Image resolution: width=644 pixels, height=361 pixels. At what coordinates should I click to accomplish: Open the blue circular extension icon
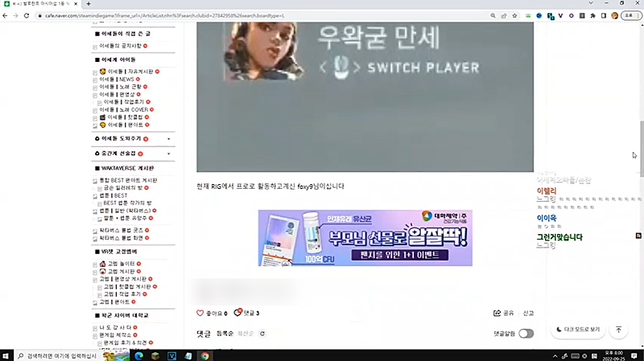click(539, 15)
